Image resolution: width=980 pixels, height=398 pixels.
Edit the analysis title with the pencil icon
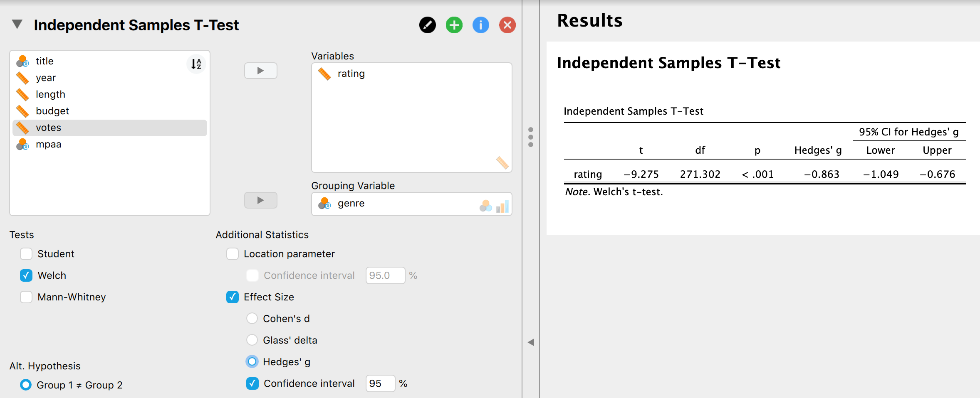coord(428,25)
